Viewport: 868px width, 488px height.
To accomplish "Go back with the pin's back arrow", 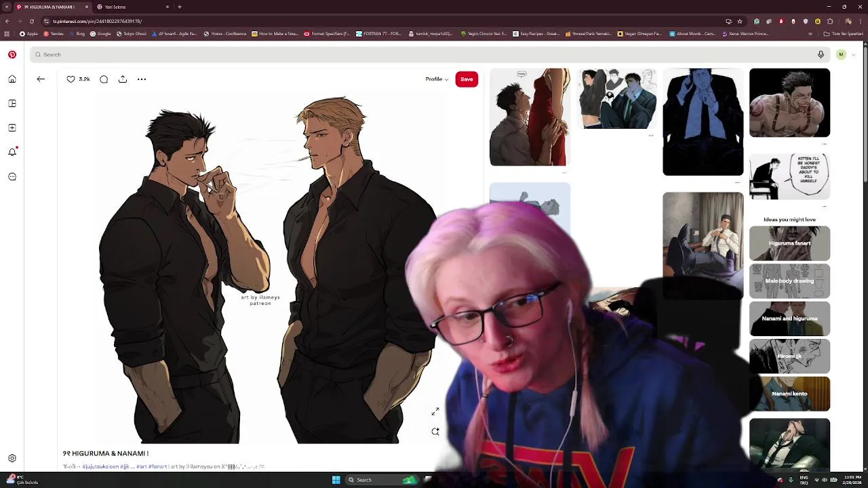I will 41,79.
